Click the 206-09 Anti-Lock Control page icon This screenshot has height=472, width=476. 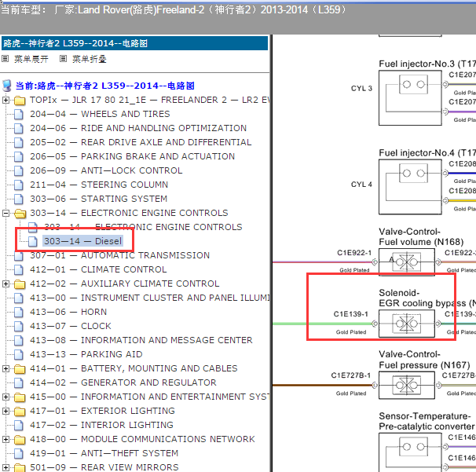[19, 171]
